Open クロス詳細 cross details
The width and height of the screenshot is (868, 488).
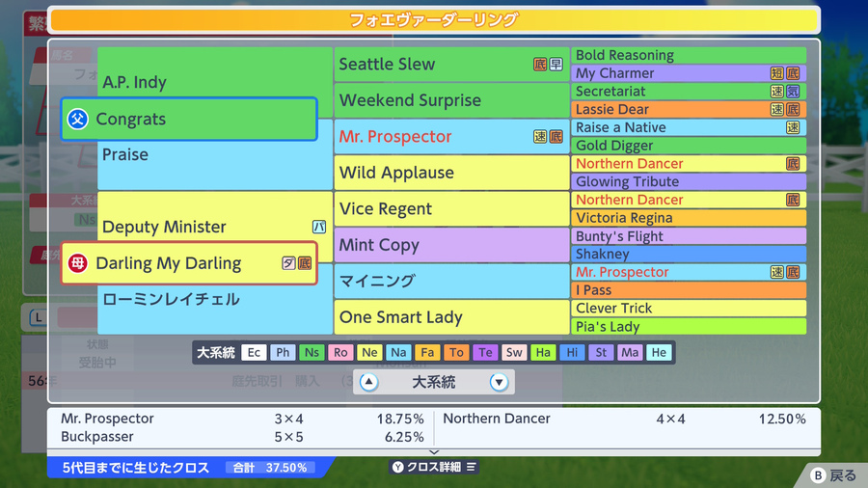tap(434, 467)
